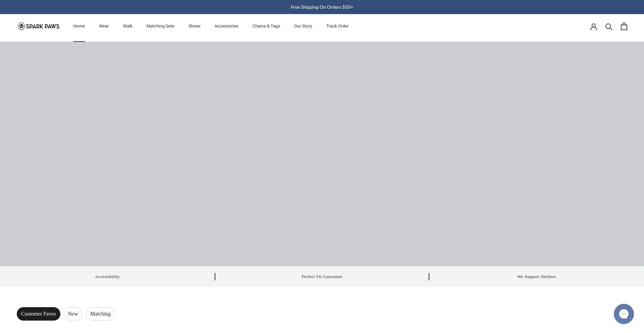644x333 pixels.
Task: Open the Perfect Fit Guarantee link
Action: click(x=322, y=277)
